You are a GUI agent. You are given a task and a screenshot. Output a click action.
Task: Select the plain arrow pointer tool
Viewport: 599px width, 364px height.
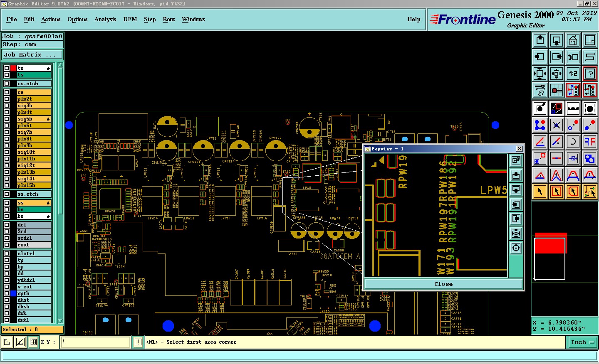coord(540,192)
